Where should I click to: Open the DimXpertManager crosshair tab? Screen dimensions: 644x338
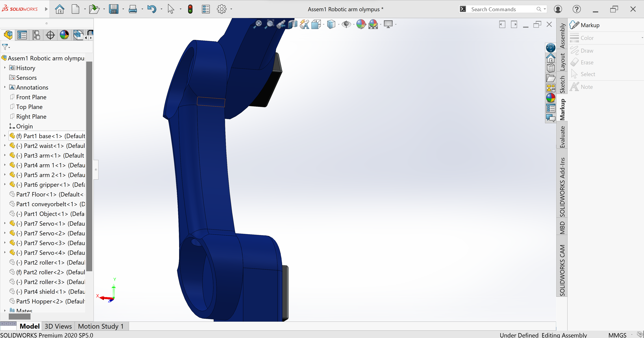pos(50,35)
